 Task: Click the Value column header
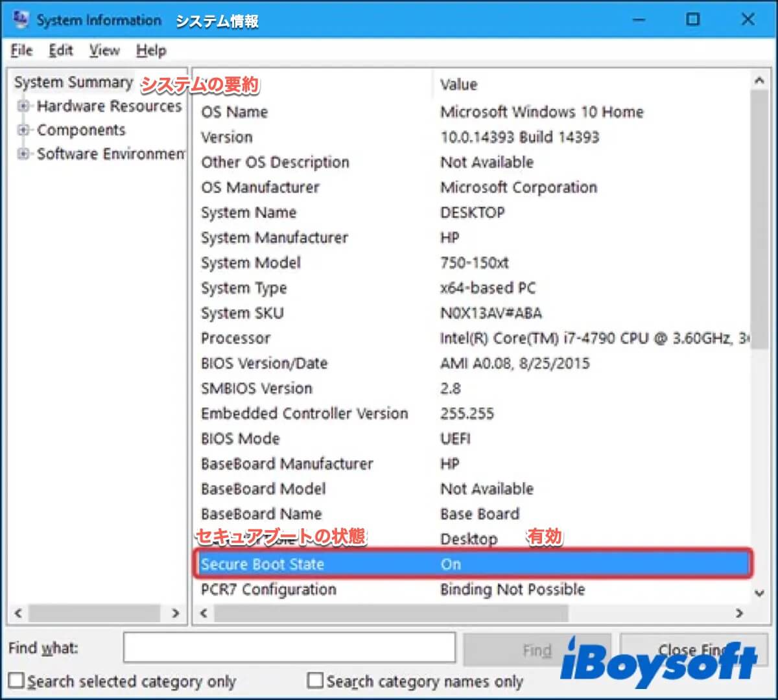click(458, 84)
